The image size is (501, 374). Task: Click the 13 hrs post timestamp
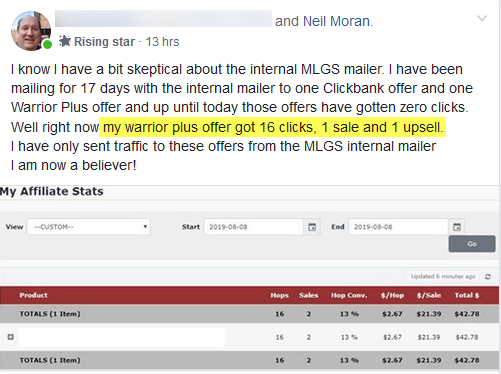pos(162,42)
